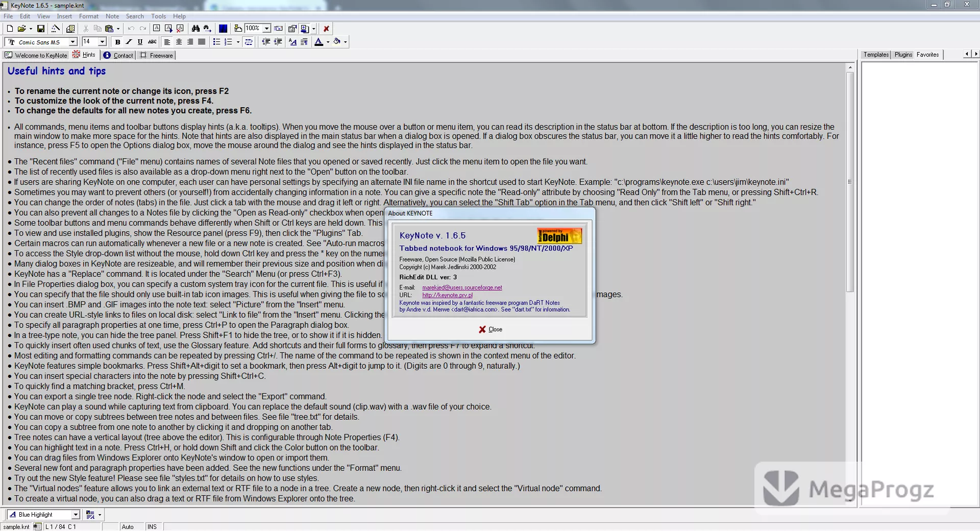This screenshot has height=531, width=980.
Task: Click the Decrease indent icon
Action: click(266, 42)
